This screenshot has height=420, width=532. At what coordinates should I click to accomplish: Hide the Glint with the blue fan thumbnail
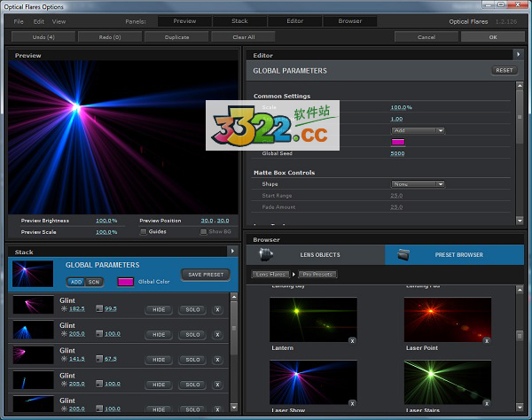coord(159,335)
